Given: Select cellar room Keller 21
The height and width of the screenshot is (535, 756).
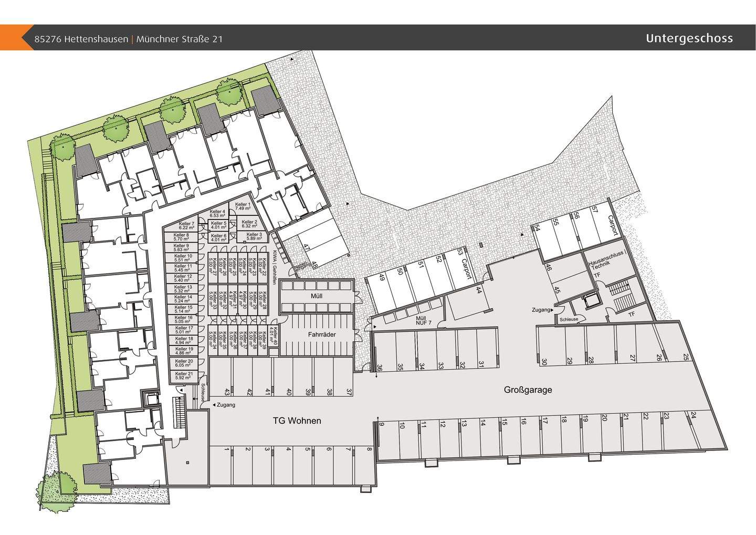Looking at the screenshot, I should pos(184,375).
